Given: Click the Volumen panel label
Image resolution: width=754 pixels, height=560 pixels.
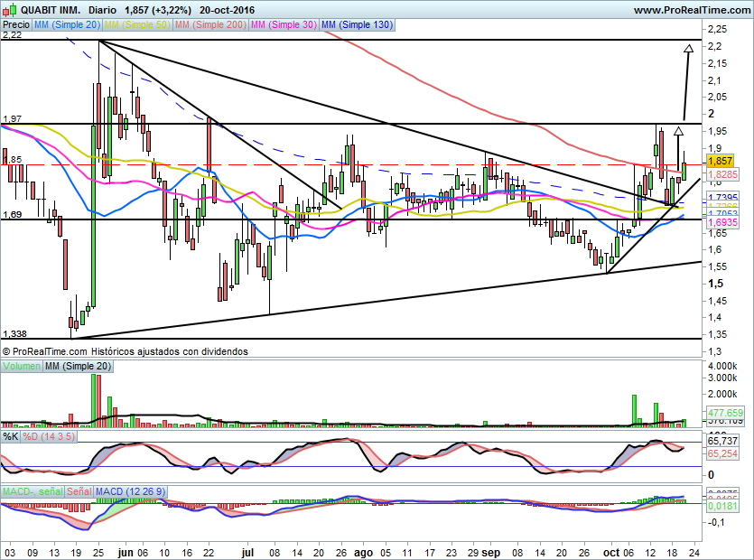Looking at the screenshot, I should 22,366.
